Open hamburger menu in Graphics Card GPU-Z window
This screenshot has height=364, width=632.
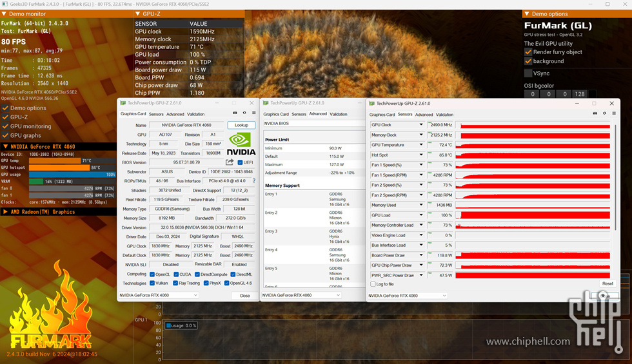click(254, 113)
